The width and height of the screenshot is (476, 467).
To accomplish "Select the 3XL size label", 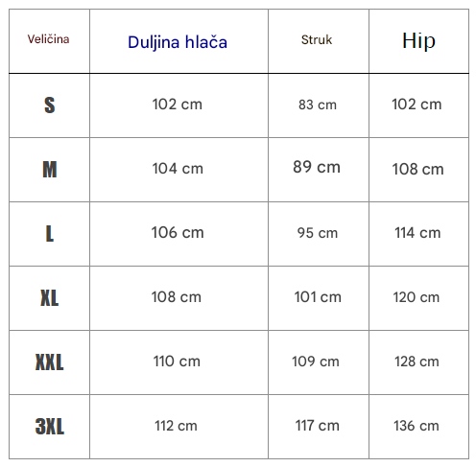I will [50, 427].
